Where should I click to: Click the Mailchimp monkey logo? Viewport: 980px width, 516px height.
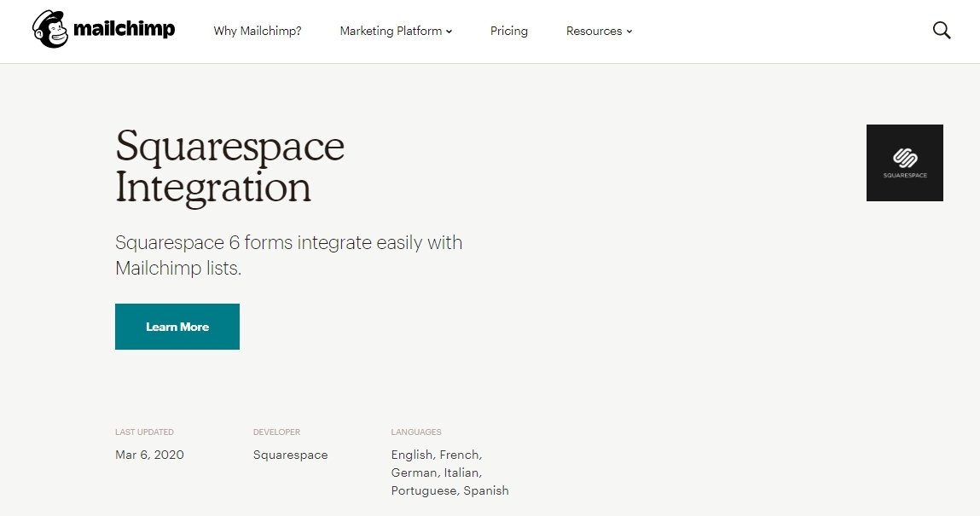coord(50,29)
